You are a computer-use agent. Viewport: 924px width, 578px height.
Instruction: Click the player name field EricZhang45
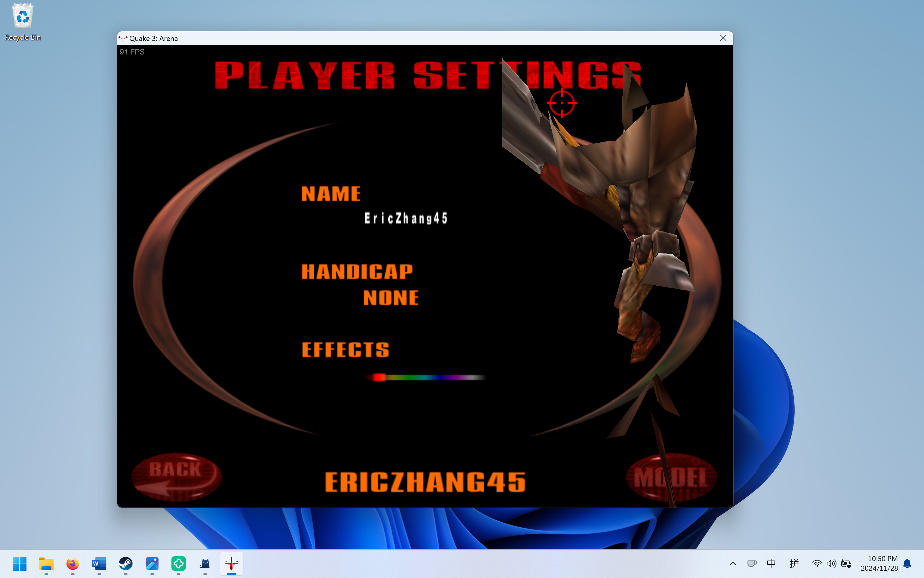click(x=406, y=218)
